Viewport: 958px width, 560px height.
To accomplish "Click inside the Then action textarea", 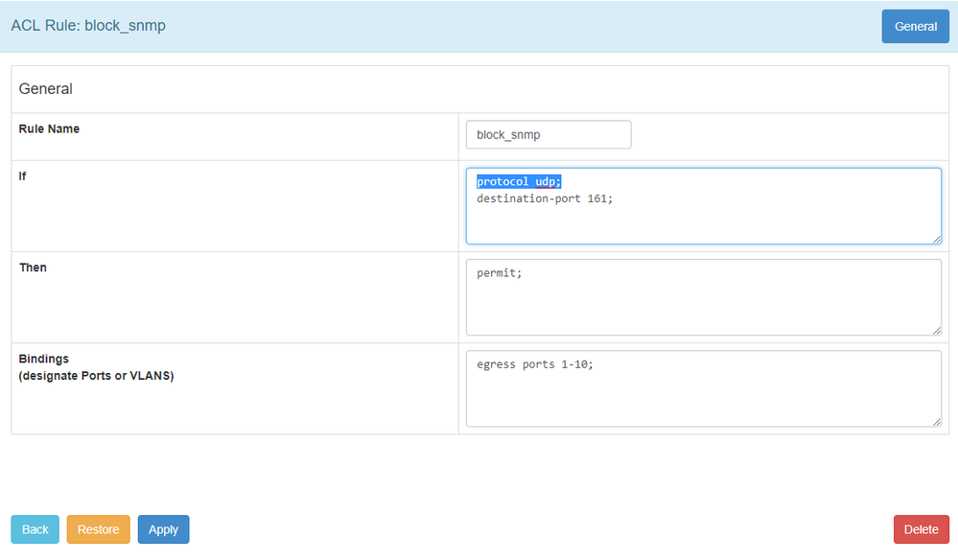I will [703, 307].
